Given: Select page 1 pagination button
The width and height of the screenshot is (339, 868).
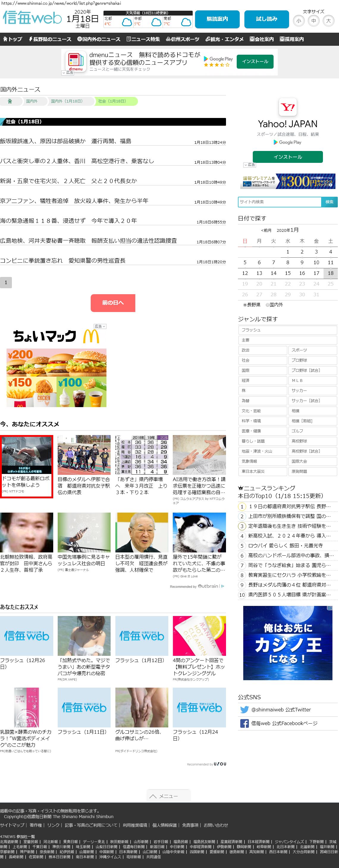Looking at the screenshot, I should (x=6, y=282).
